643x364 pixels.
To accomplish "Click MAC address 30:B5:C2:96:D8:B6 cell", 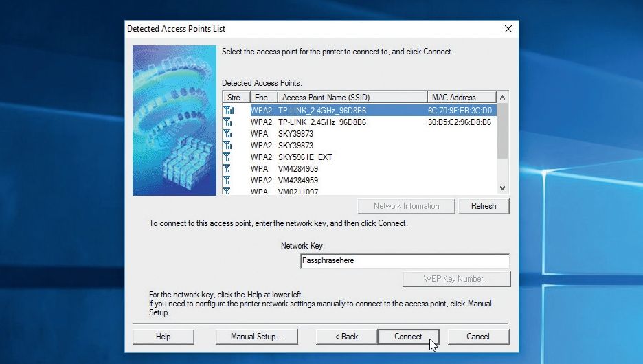I will point(460,122).
